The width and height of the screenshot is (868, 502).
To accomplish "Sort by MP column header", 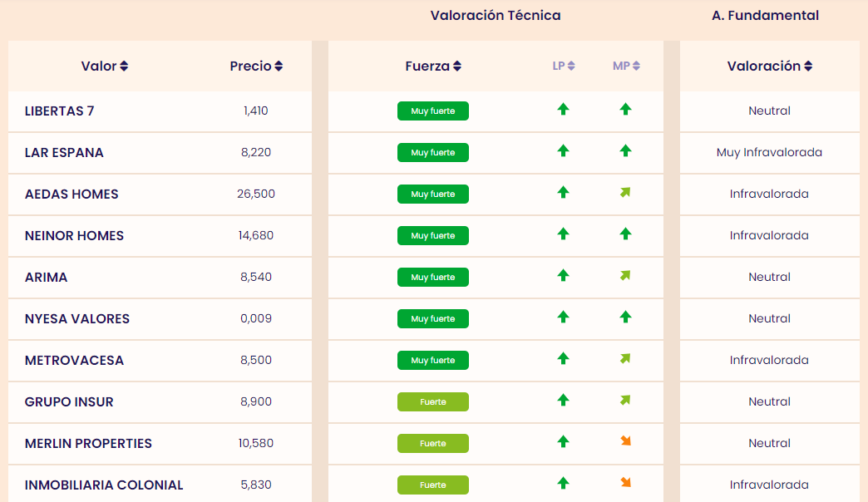I will point(626,66).
